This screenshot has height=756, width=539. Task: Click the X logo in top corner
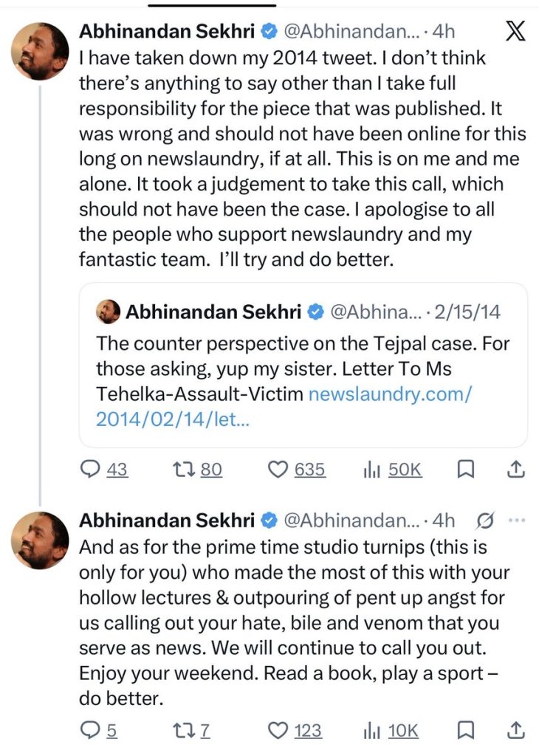[515, 32]
